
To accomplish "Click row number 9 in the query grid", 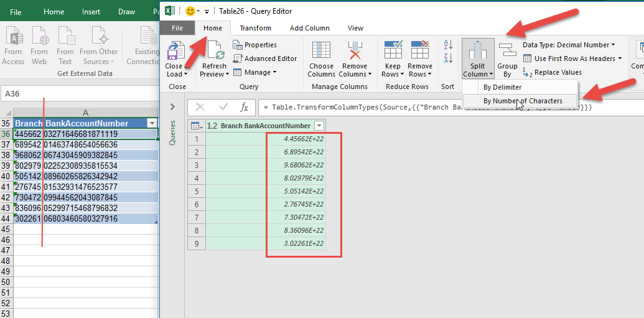I will (x=197, y=243).
